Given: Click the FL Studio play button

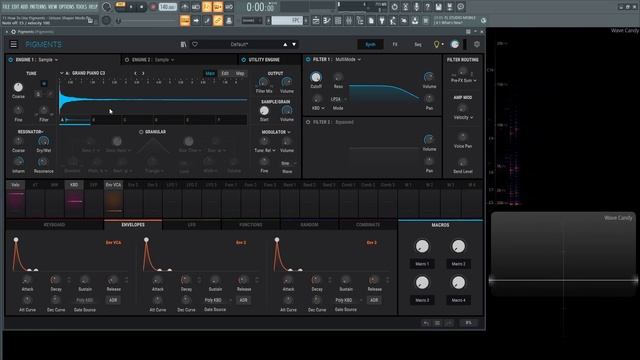Looking at the screenshot, I should pos(131,7).
